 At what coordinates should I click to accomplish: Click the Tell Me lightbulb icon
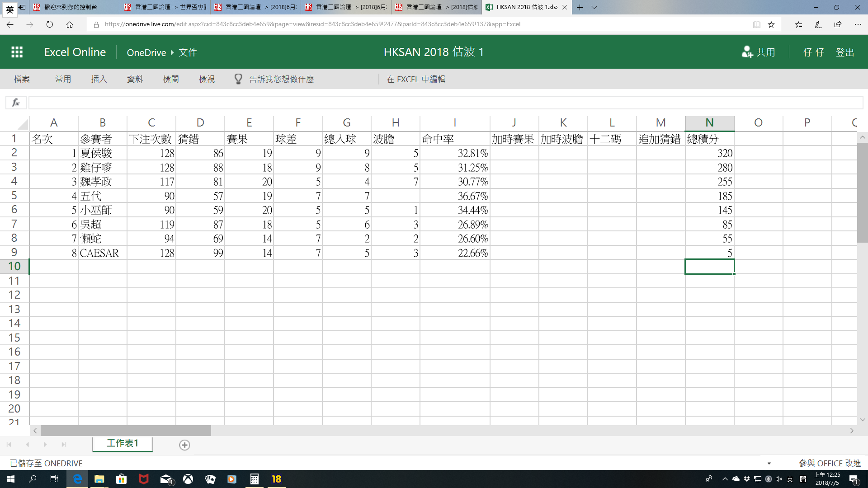[x=238, y=79]
